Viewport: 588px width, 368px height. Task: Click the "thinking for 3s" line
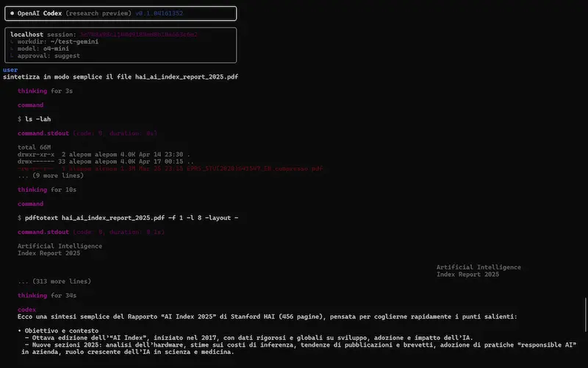(x=45, y=91)
